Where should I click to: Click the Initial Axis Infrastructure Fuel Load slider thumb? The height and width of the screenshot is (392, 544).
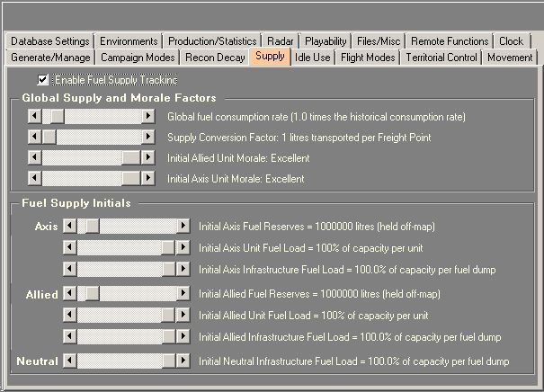click(168, 269)
